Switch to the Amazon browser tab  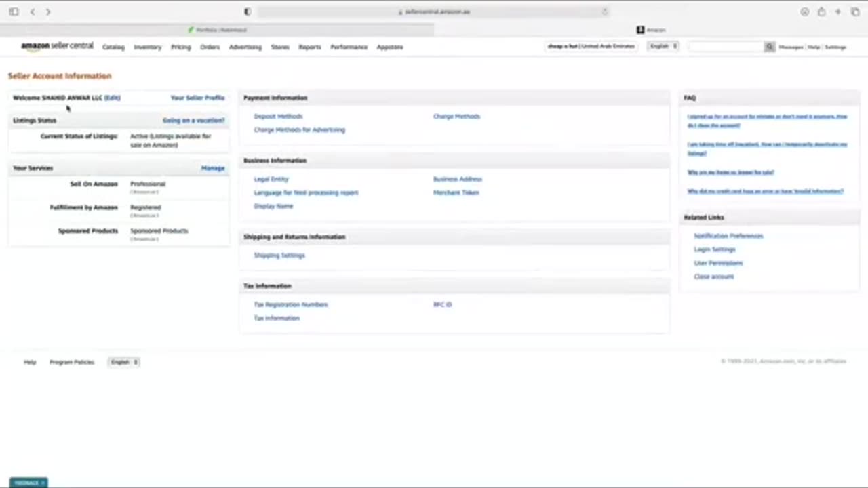point(651,30)
